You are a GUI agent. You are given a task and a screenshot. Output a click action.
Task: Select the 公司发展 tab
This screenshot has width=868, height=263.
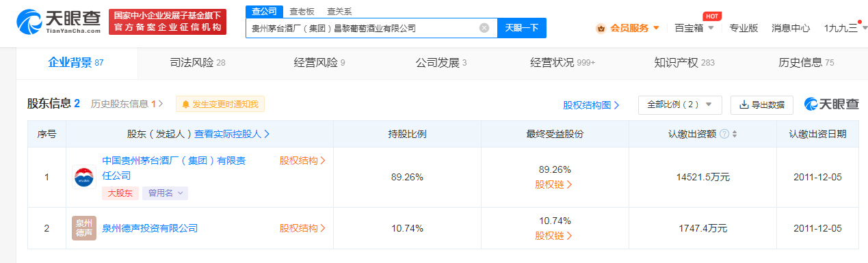point(441,63)
